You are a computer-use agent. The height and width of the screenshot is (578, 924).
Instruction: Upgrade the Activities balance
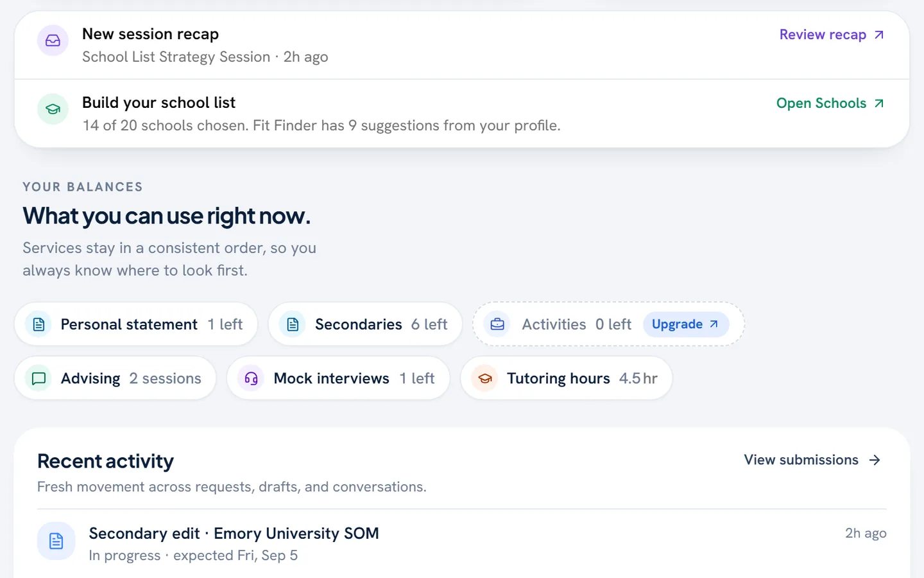click(685, 324)
